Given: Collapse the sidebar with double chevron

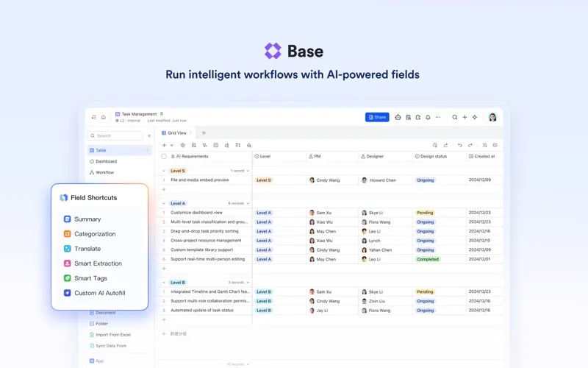Looking at the screenshot, I should [x=149, y=135].
